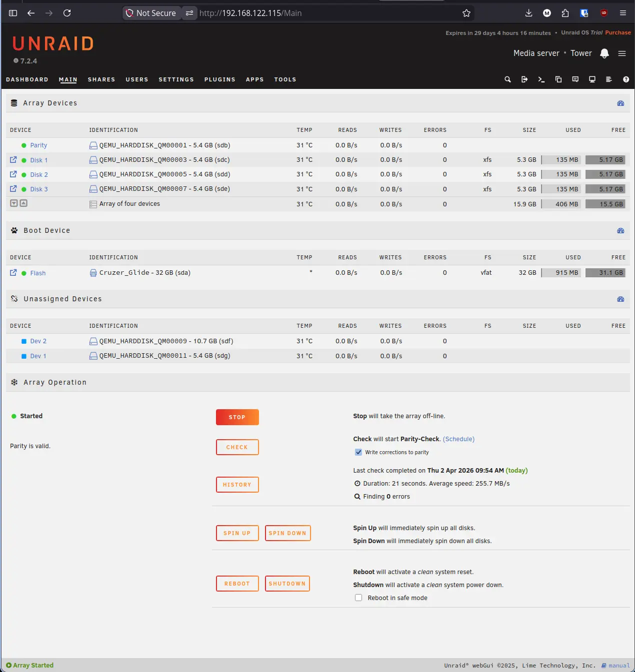Viewport: 635px width, 672px height.
Task: Click the SPIN UP button
Action: [x=237, y=533]
